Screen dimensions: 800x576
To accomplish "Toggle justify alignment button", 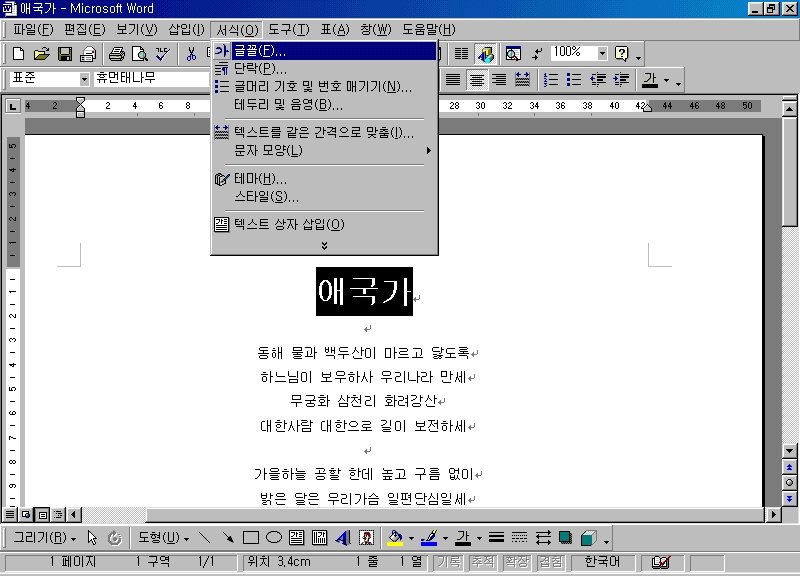I will (x=453, y=80).
